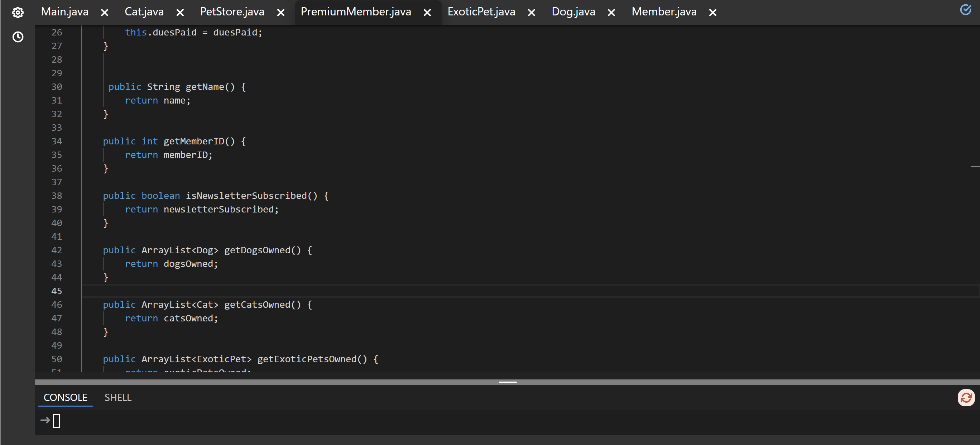The image size is (980, 445).
Task: Open the Member.java tab
Action: [664, 12]
